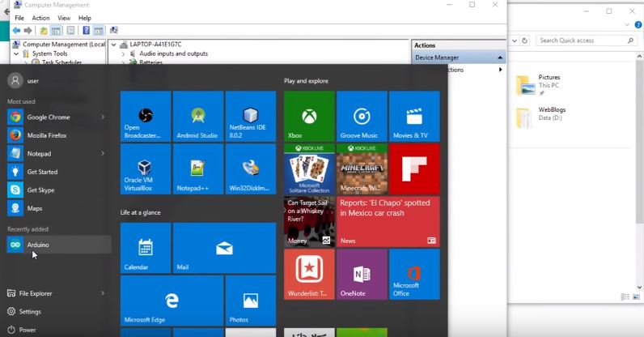Open Maps from Most used list
The image size is (644, 337).
click(x=58, y=208)
